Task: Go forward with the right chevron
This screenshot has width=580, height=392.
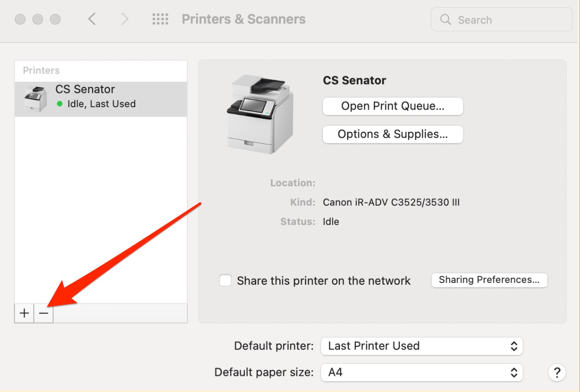Action: tap(124, 19)
